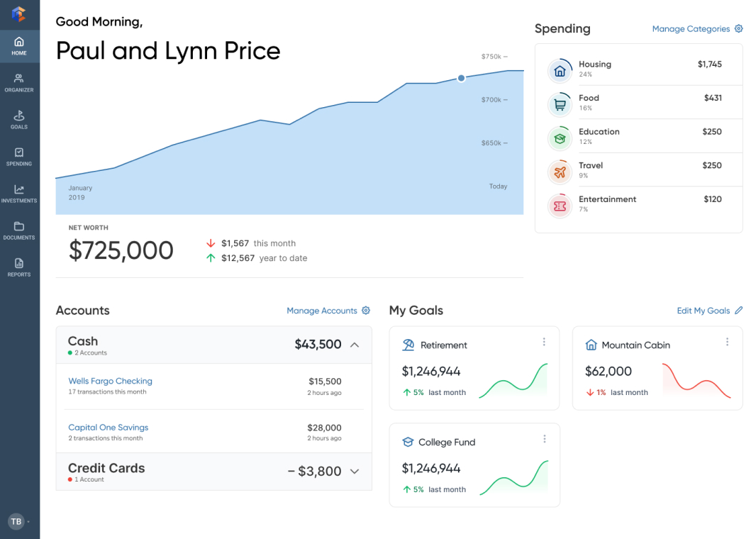Viewport: 756px width, 539px height.
Task: Go to Investments in the sidebar
Action: (19, 193)
